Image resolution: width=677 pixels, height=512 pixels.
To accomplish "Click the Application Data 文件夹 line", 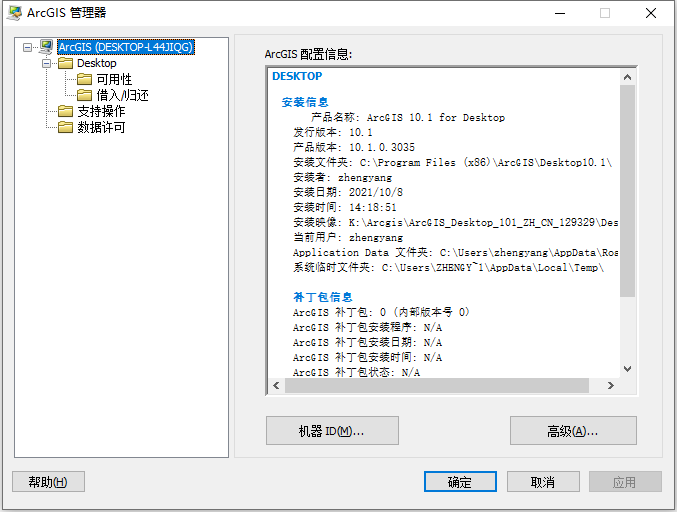I will [455, 253].
